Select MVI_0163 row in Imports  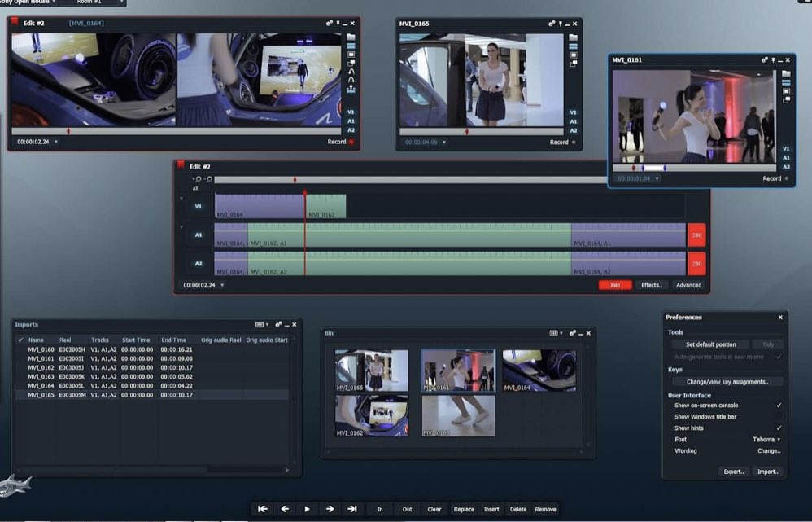click(151, 377)
